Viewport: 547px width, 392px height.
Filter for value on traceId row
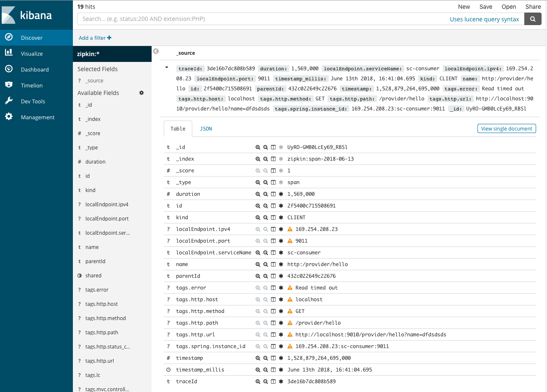258,382
